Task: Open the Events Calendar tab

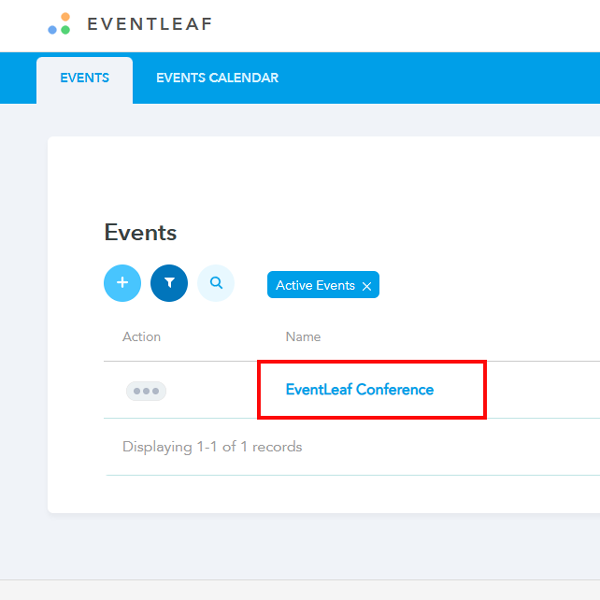Action: tap(217, 79)
